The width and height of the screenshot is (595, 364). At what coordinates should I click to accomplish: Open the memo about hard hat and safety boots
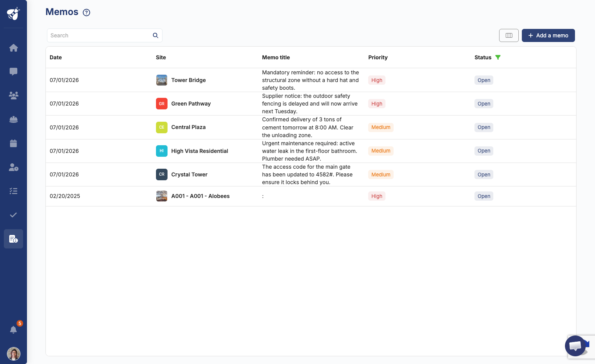tap(310, 80)
